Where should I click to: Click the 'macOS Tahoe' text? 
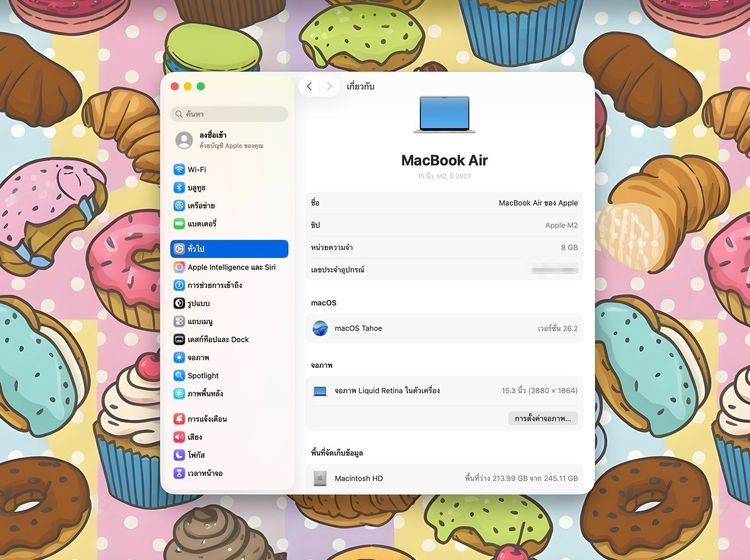(358, 329)
